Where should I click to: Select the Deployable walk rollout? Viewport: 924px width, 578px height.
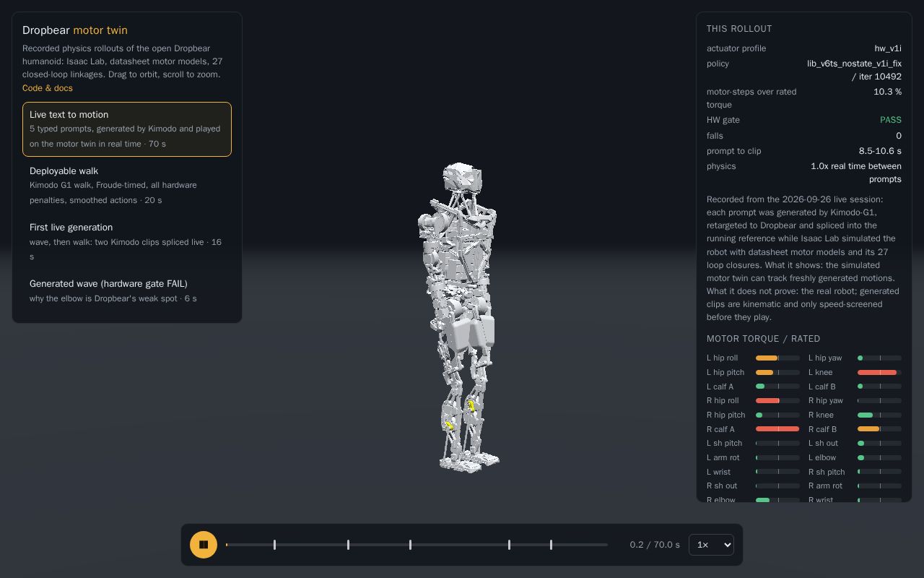point(127,186)
